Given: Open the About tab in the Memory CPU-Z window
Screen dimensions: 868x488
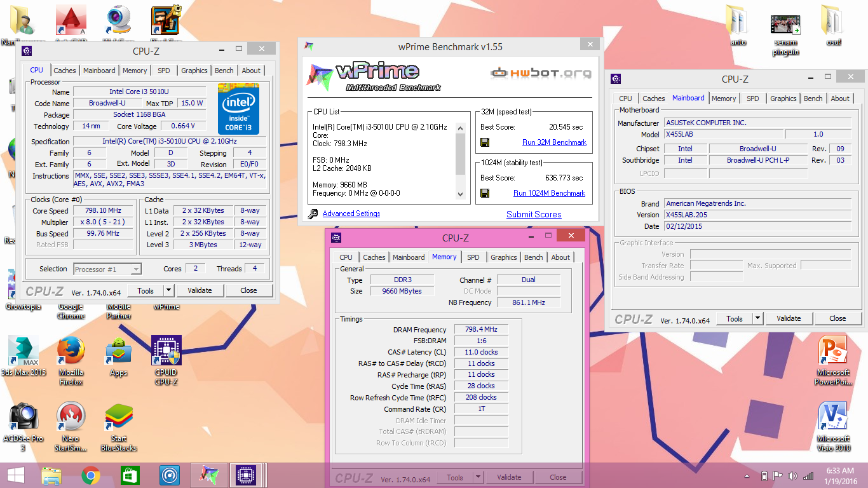Looking at the screenshot, I should click(x=560, y=257).
